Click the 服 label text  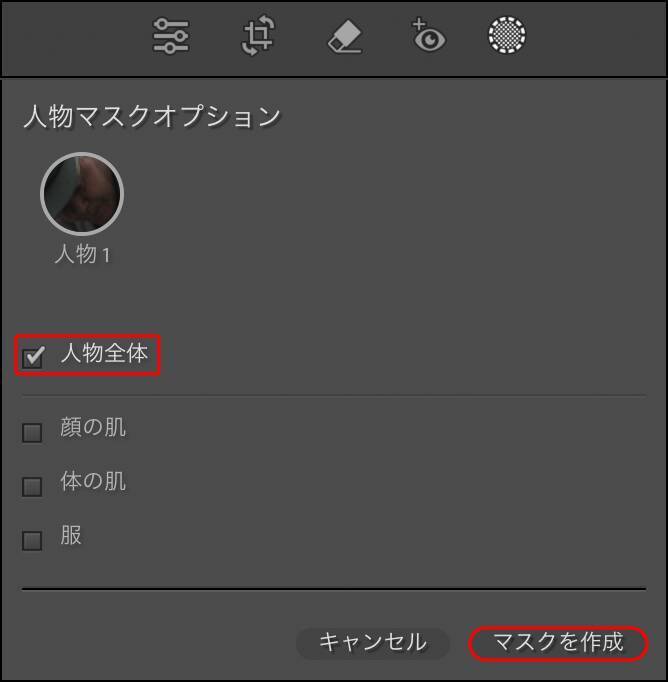point(71,535)
